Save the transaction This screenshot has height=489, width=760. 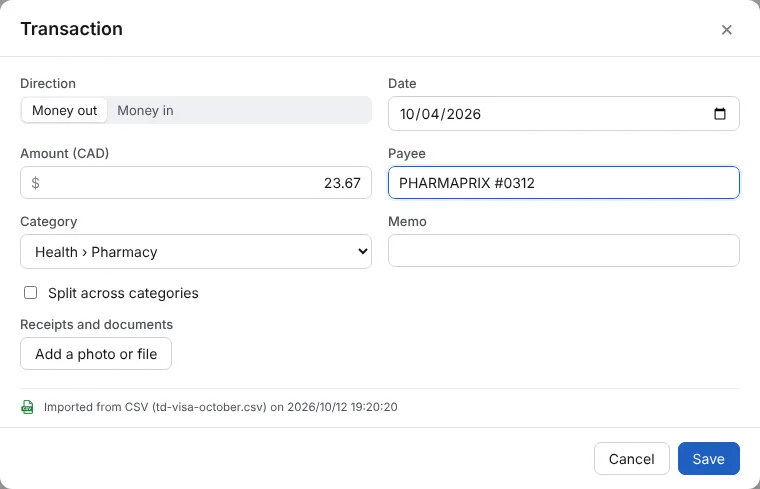(709, 458)
